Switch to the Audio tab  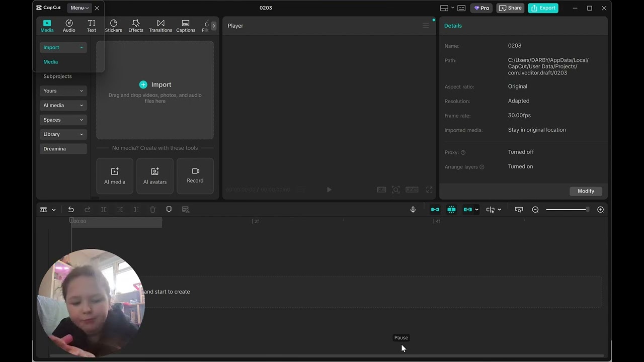tap(69, 26)
